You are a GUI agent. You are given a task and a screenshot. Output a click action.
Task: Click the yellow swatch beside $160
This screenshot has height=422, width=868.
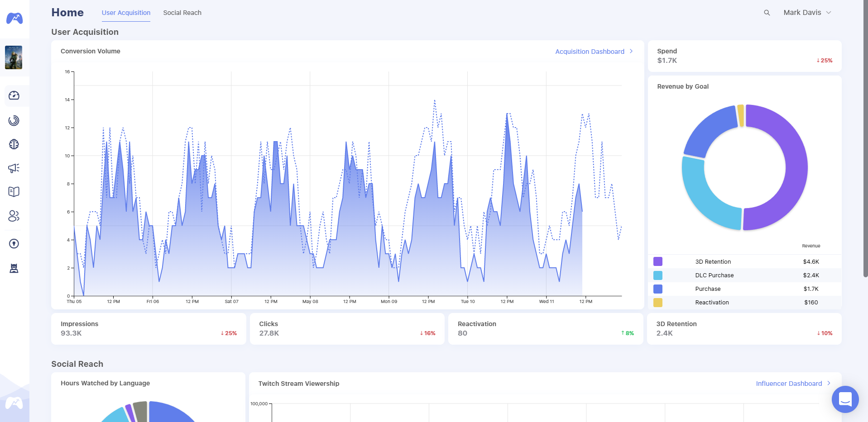click(658, 303)
